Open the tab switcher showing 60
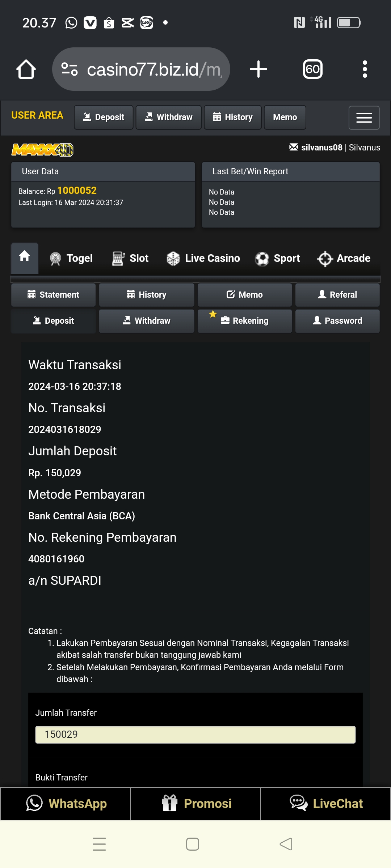Viewport: 391px width, 868px height. pos(312,69)
